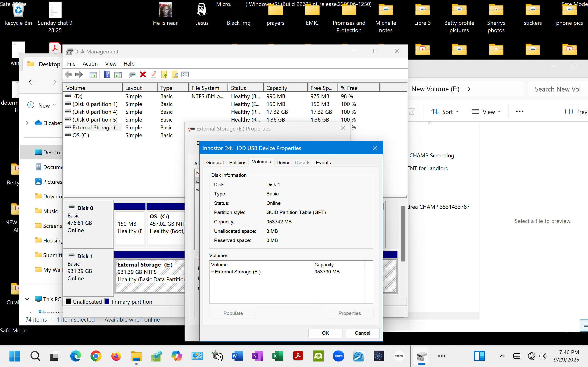This screenshot has height=367, width=588.
Task: Toggle the Preview pane in File Explorer
Action: [x=576, y=112]
